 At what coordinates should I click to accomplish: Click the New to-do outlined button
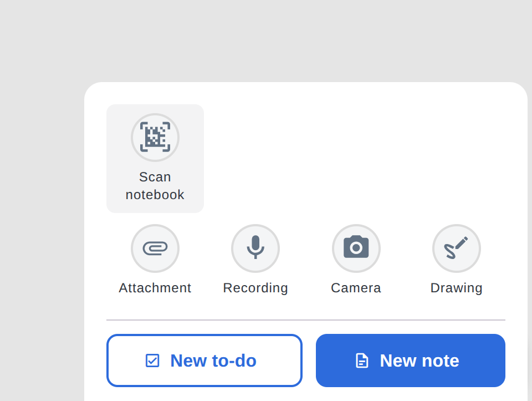pos(204,361)
